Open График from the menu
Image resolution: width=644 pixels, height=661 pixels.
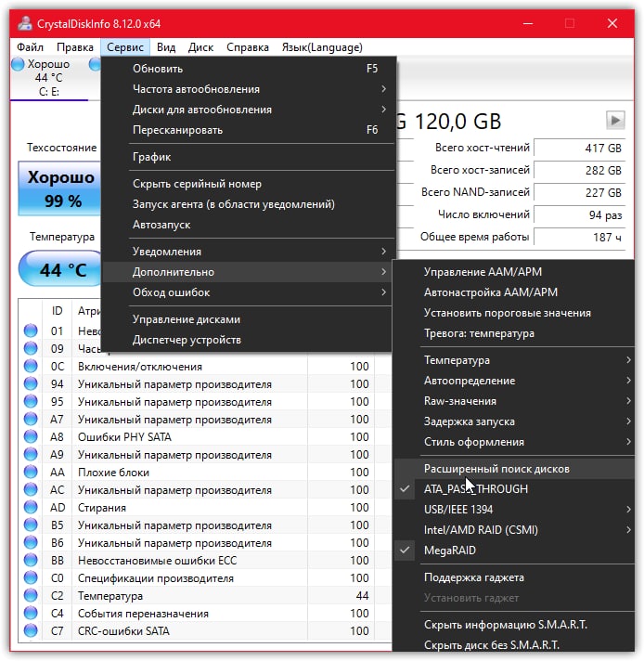(x=248, y=157)
